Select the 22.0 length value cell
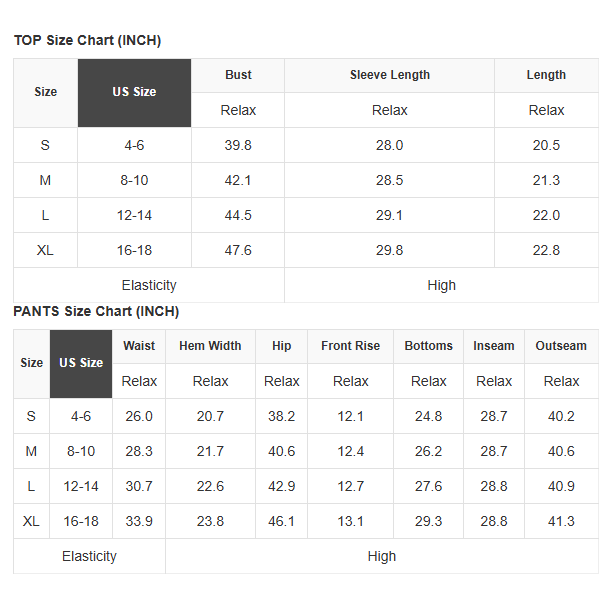Image resolution: width=616 pixels, height=616 pixels. pyautogui.click(x=546, y=215)
